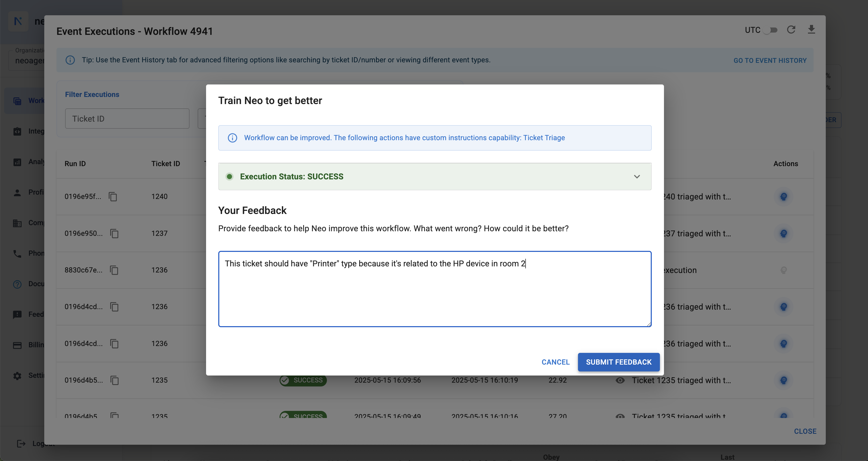Click the Execution Status chevron arrow
The width and height of the screenshot is (868, 461).
click(x=636, y=177)
